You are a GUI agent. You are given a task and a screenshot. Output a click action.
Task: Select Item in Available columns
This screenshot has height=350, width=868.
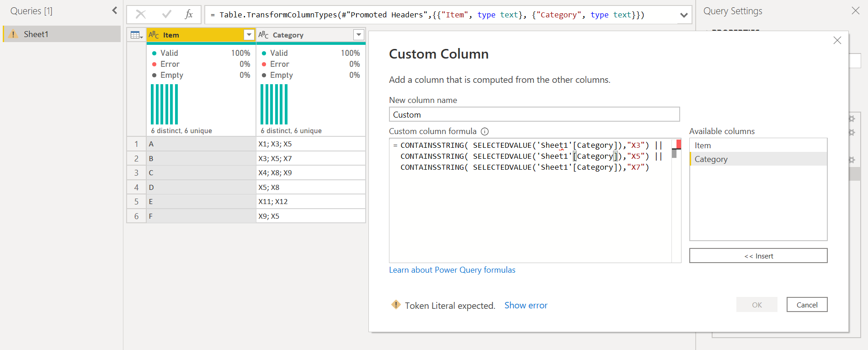(x=758, y=145)
